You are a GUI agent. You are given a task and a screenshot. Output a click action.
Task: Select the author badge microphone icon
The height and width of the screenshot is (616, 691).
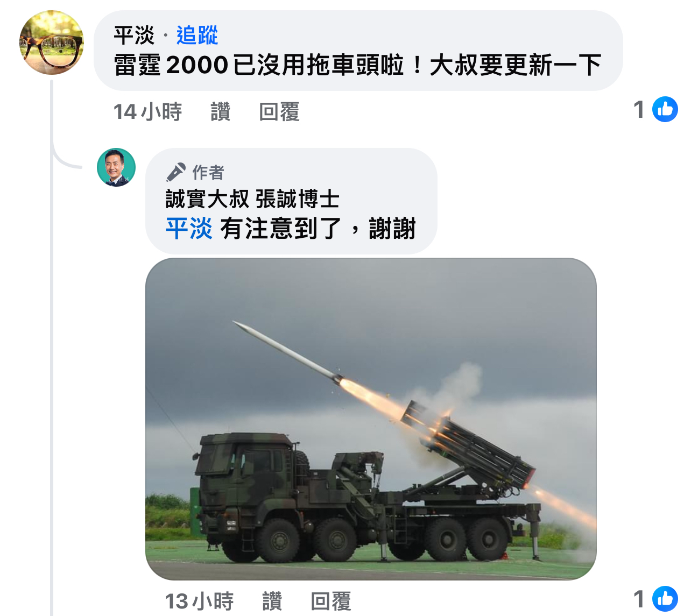(176, 172)
